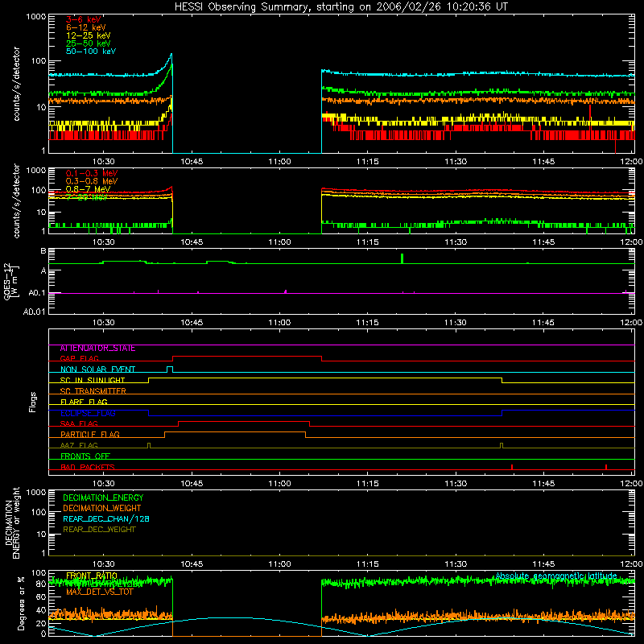Viewport: 644px width, 644px height.
Task: Click the ECLIPSE_FLAG label
Action: [x=88, y=413]
